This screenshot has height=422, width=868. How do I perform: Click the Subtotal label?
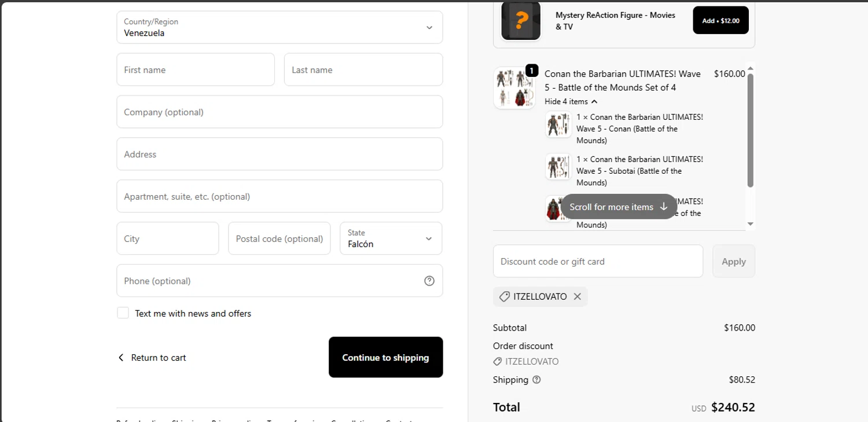[510, 328]
